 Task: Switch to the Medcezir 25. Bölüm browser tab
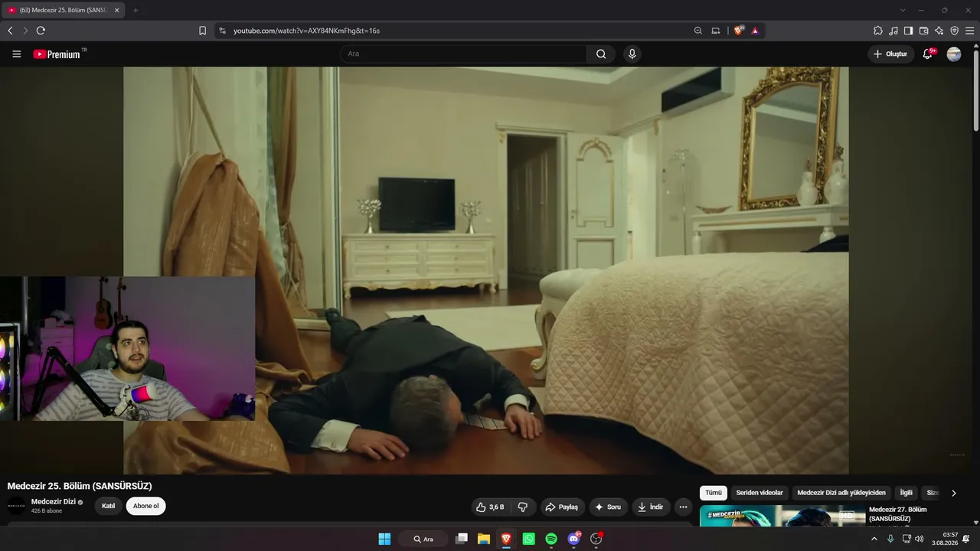pyautogui.click(x=63, y=10)
